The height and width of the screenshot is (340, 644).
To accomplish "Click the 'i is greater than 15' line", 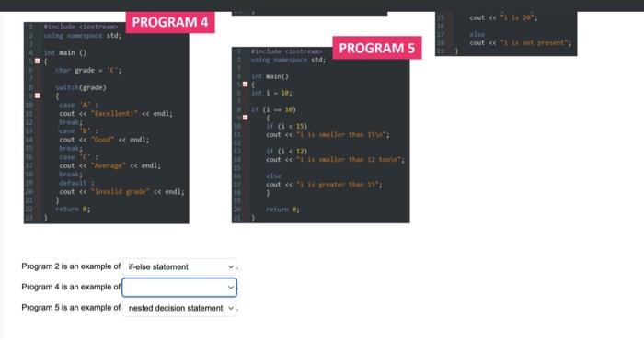I will coord(324,185).
